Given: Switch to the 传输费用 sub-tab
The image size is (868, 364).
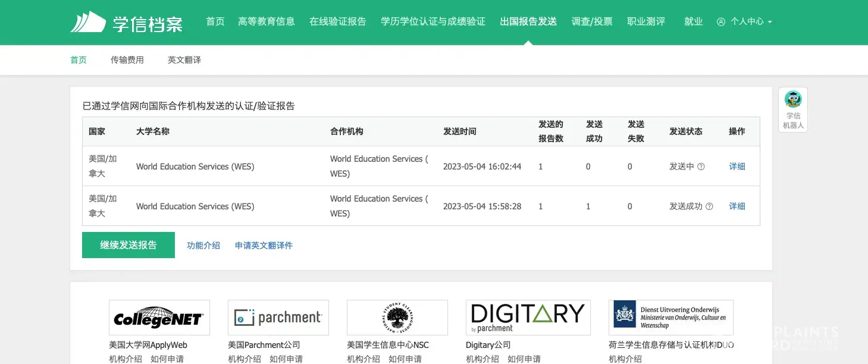Looking at the screenshot, I should click(x=127, y=60).
